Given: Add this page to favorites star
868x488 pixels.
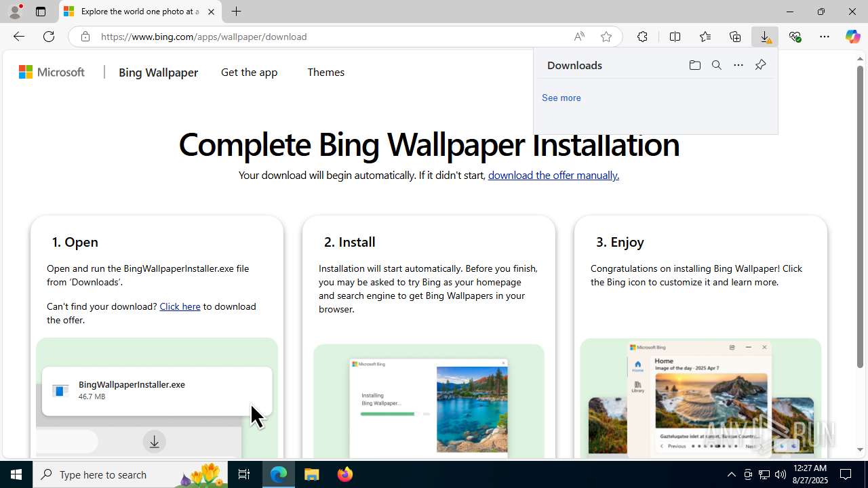Looking at the screenshot, I should point(606,37).
